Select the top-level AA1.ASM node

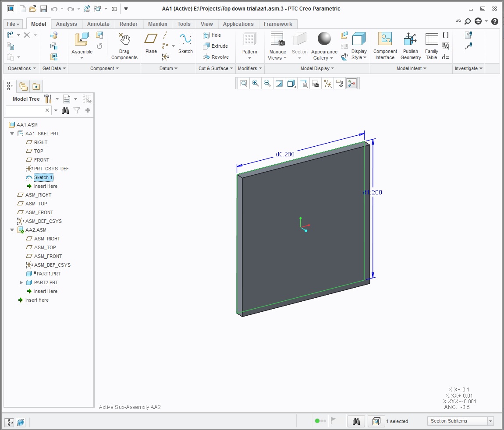[27, 125]
